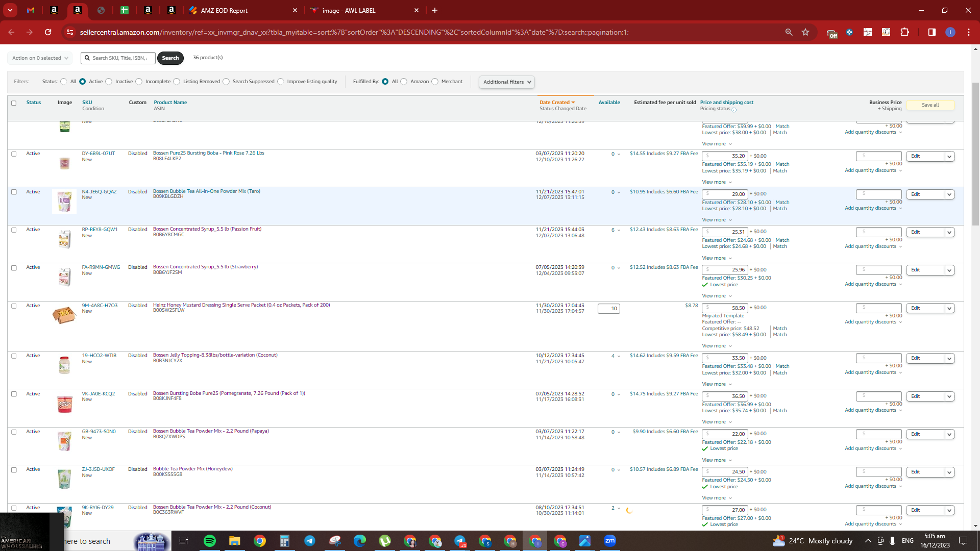Click the microphone icon in system tray
This screenshot has height=551, width=980.
892,541
